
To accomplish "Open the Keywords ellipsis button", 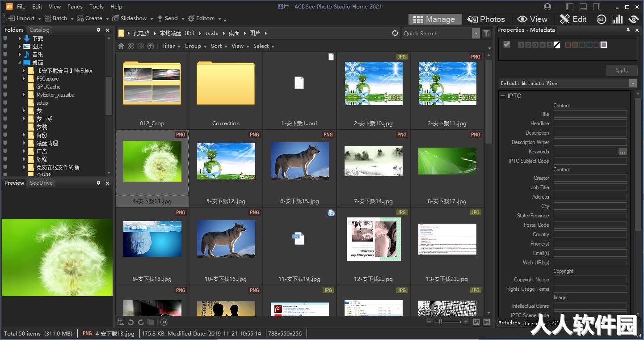I will click(623, 152).
